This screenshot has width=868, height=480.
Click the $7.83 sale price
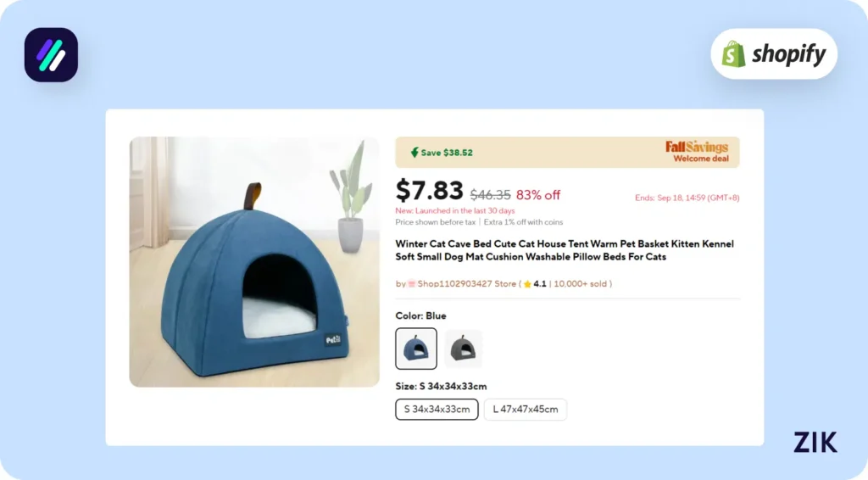(x=429, y=191)
